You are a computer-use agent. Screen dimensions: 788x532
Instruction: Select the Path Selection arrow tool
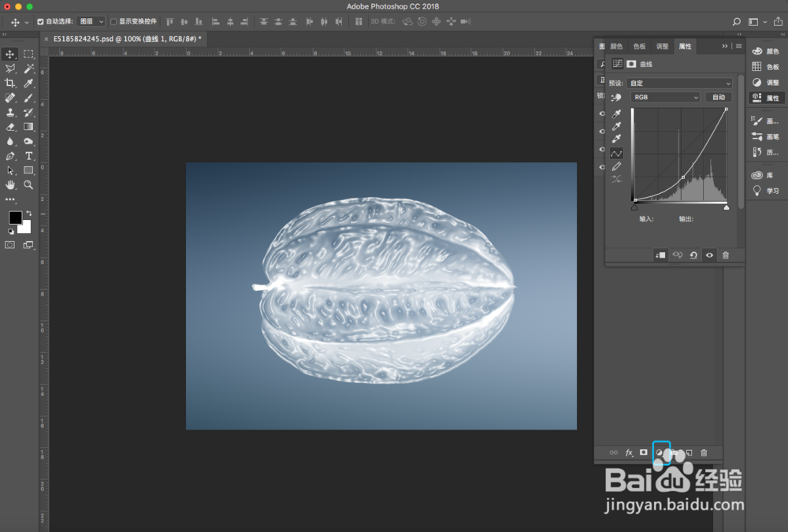(9, 170)
